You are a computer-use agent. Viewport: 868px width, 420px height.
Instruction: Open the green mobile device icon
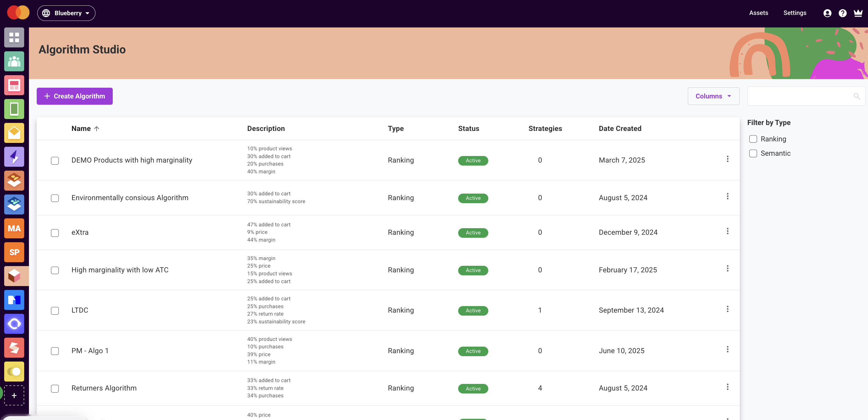coord(14,109)
